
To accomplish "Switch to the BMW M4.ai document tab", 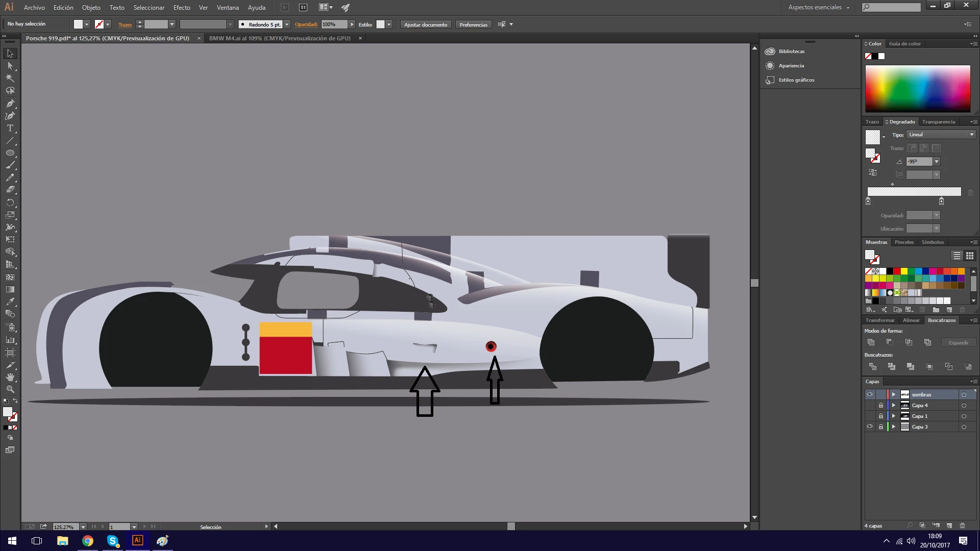I will (x=280, y=38).
